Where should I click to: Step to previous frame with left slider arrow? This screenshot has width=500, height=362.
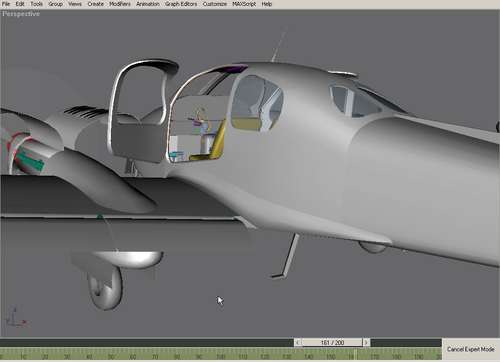(298, 342)
